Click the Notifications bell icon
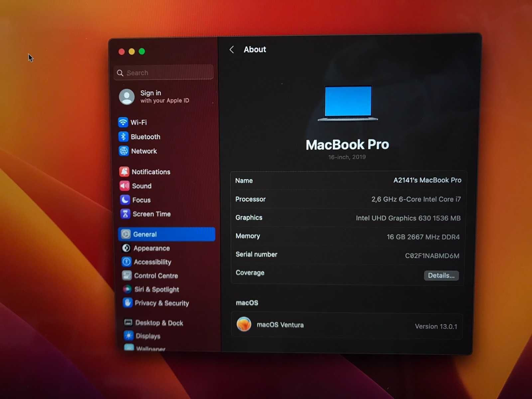 point(124,172)
